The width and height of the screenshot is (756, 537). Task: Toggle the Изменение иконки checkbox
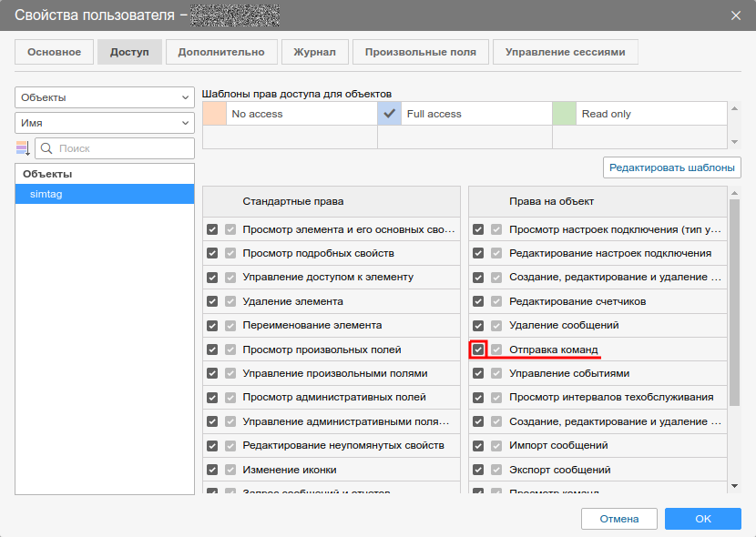pos(212,470)
